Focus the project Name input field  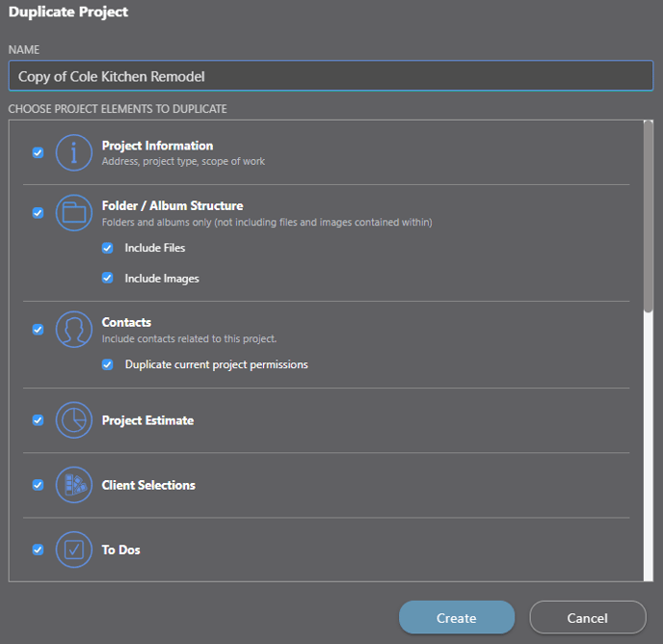(x=331, y=76)
